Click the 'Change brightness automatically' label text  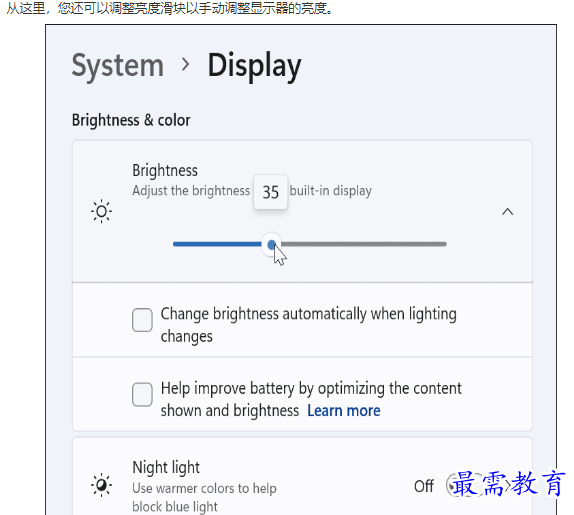click(309, 325)
